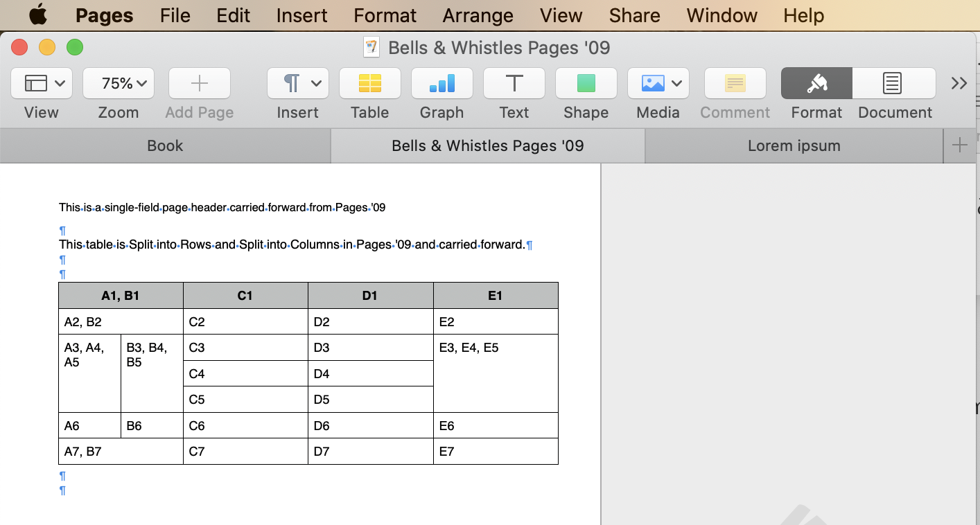
Task: Click the page header text line
Action: (222, 207)
